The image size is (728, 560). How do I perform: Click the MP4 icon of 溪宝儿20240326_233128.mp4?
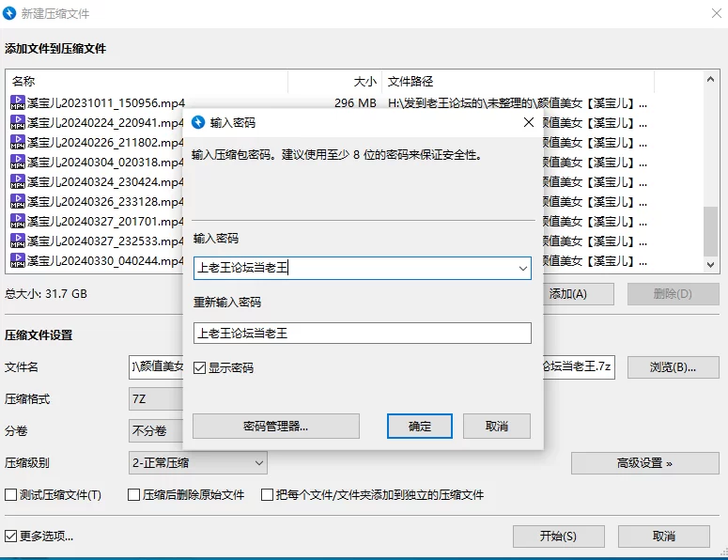(18, 201)
